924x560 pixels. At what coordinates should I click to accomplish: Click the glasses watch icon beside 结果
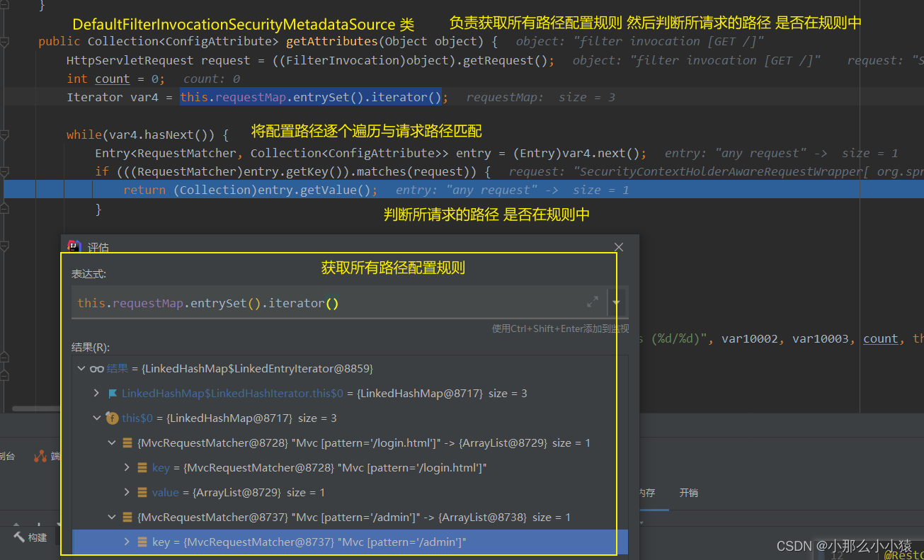pyautogui.click(x=97, y=369)
